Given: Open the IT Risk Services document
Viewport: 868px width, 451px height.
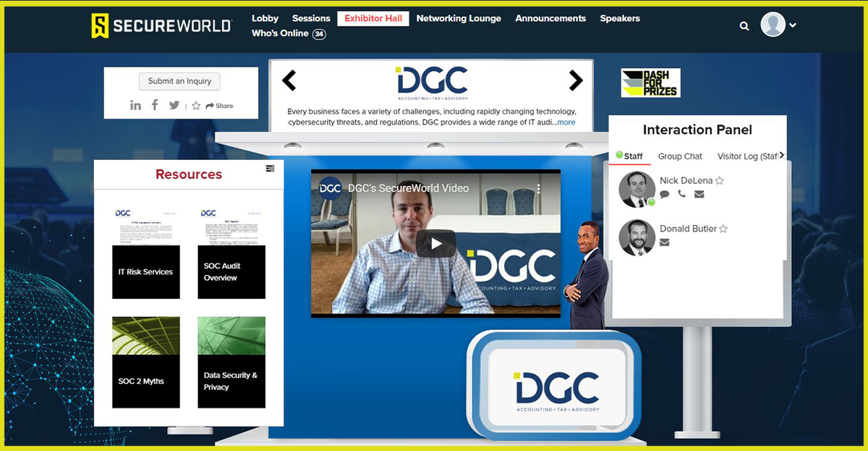Looking at the screenshot, I should [x=146, y=253].
